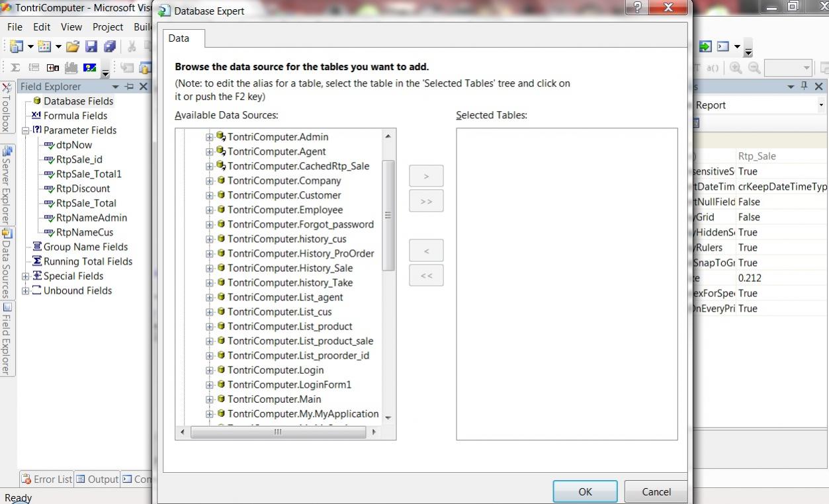Click the green arrow toolbar icon
This screenshot has height=504, width=829.
pyautogui.click(x=705, y=46)
